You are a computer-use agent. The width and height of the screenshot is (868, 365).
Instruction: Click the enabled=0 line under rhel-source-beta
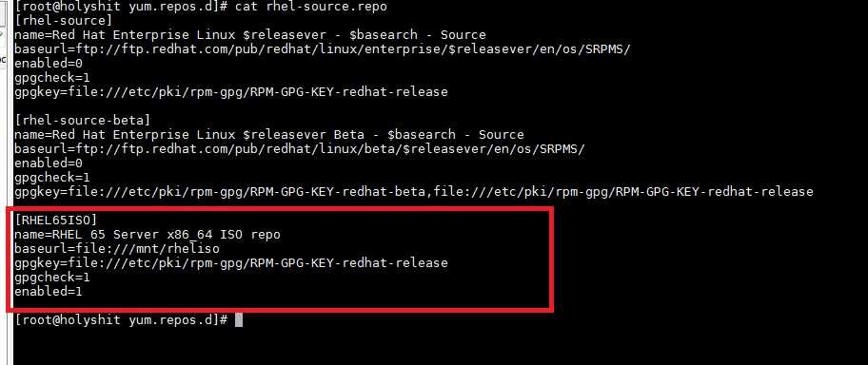tap(49, 163)
